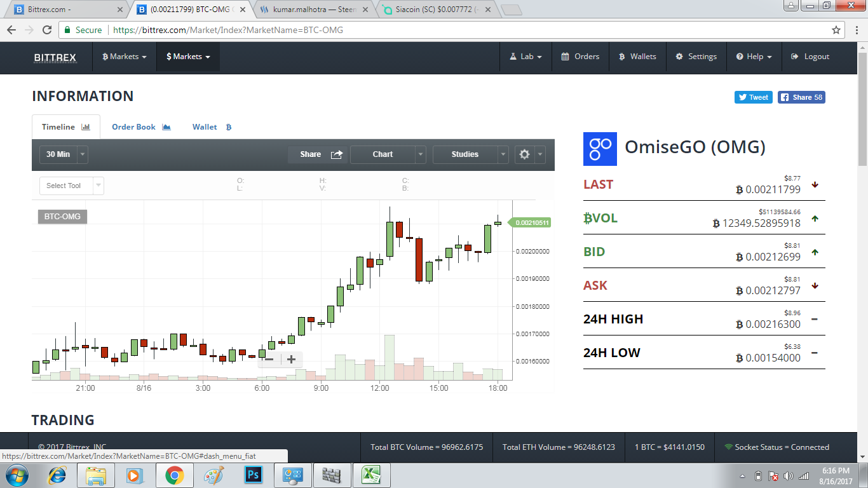This screenshot has height=488, width=868.
Task: Open chart settings gear menu
Action: click(x=530, y=154)
